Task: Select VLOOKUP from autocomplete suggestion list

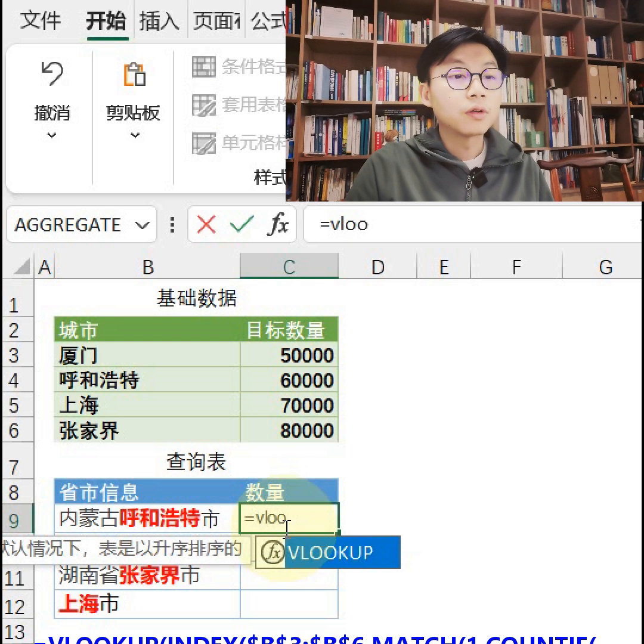Action: click(x=328, y=552)
